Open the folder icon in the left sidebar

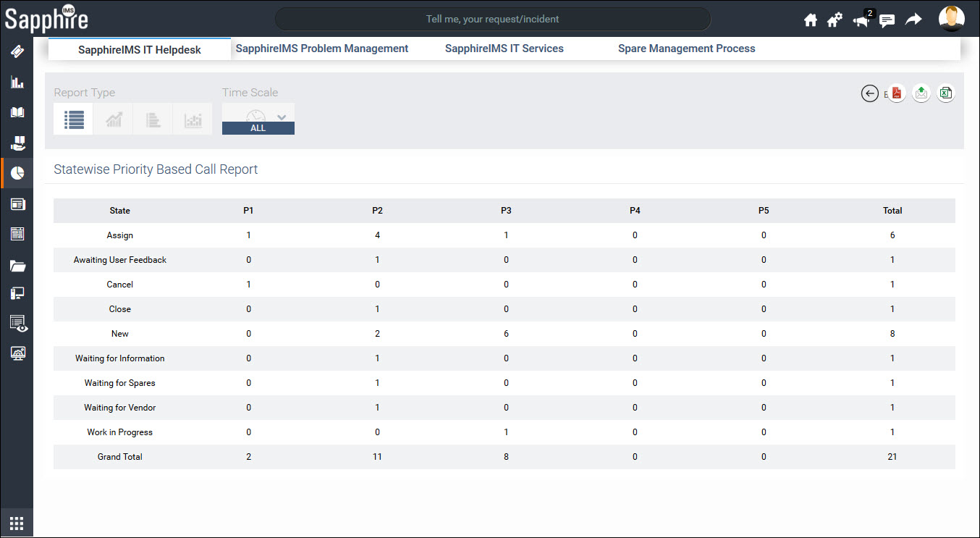tap(16, 266)
